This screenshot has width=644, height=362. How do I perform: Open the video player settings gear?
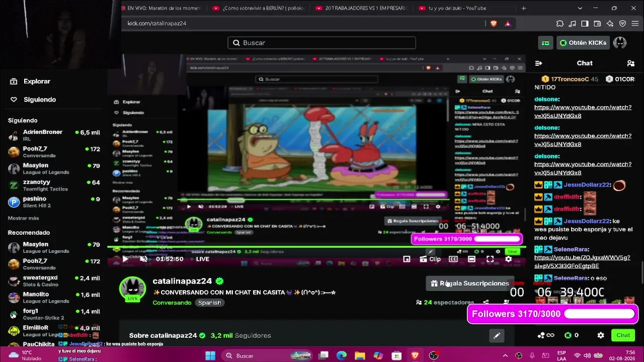[509, 259]
